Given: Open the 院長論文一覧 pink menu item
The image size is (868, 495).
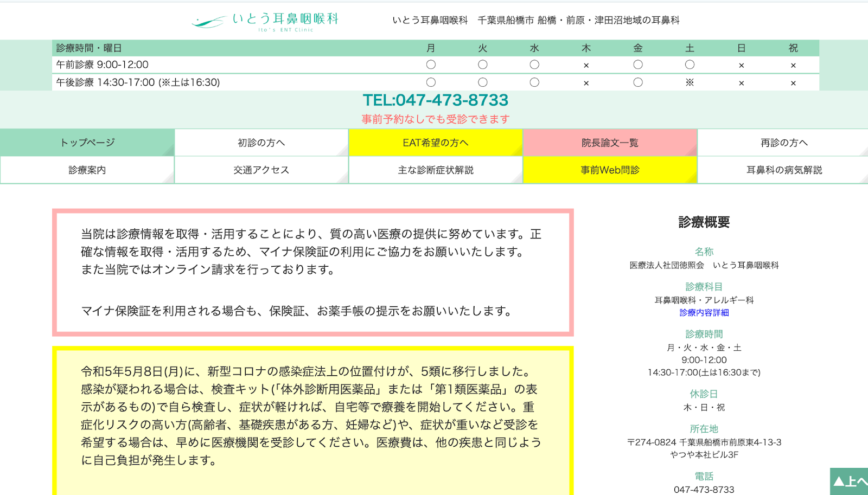Looking at the screenshot, I should pos(609,142).
